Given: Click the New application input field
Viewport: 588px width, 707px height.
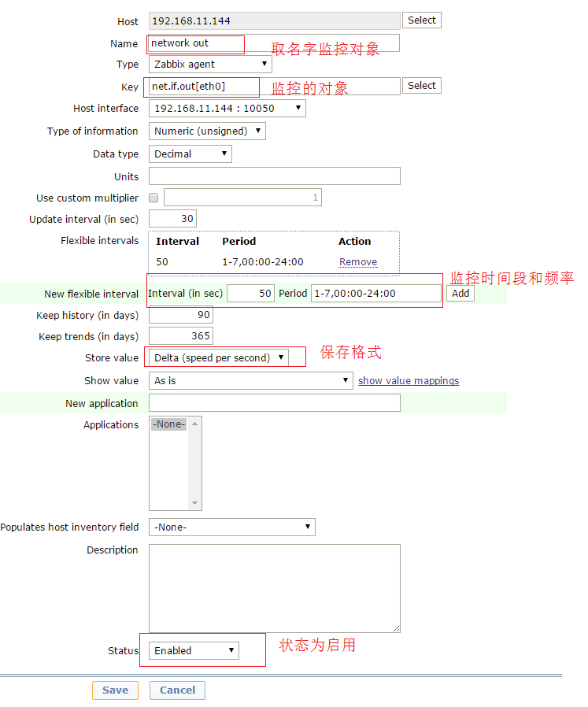Looking at the screenshot, I should [274, 403].
